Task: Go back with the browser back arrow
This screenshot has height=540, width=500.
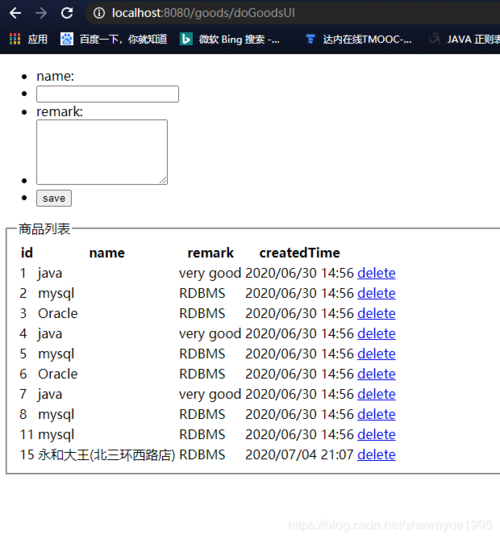Action: click(15, 13)
